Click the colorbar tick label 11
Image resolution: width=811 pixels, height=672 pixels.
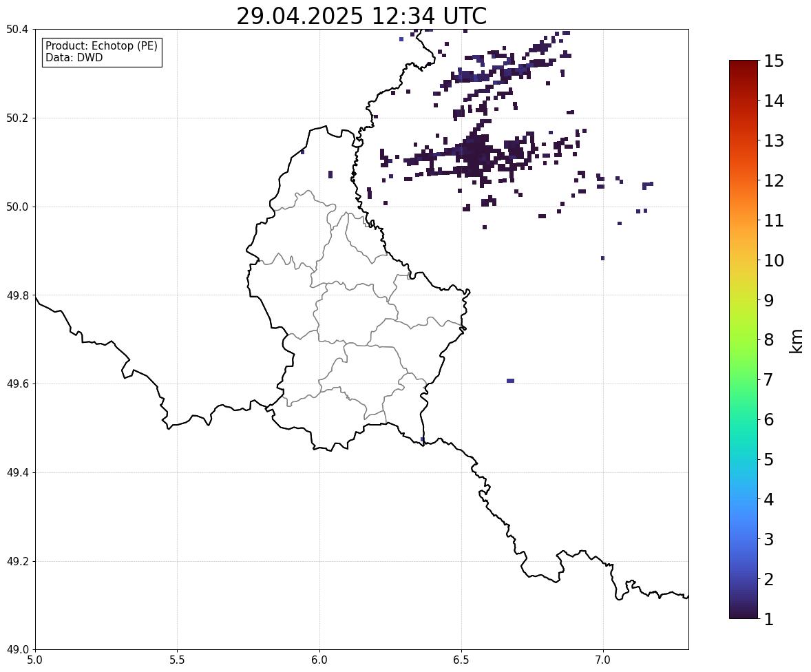[774, 220]
